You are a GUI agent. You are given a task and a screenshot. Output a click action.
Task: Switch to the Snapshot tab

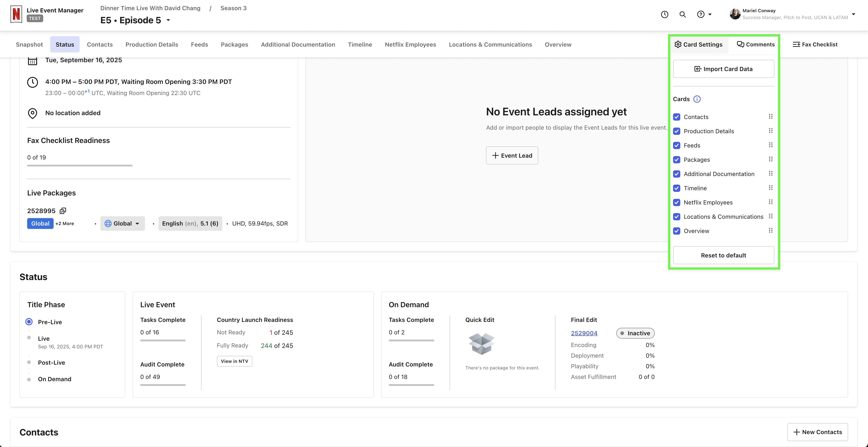pos(29,45)
